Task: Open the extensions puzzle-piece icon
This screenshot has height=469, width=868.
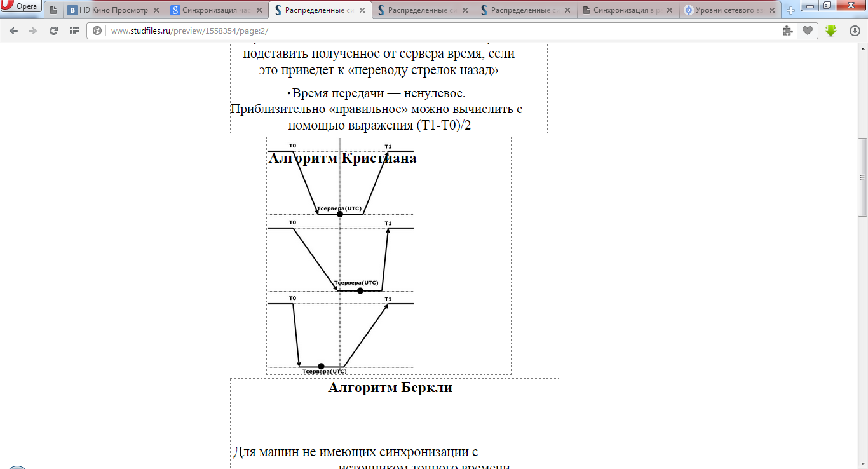Action: pyautogui.click(x=788, y=31)
